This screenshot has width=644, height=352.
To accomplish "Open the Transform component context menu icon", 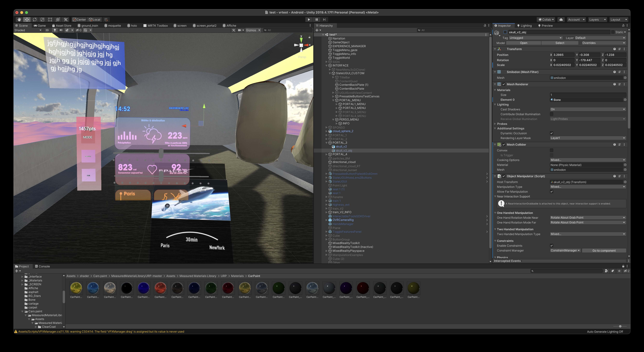I will click(x=624, y=49).
